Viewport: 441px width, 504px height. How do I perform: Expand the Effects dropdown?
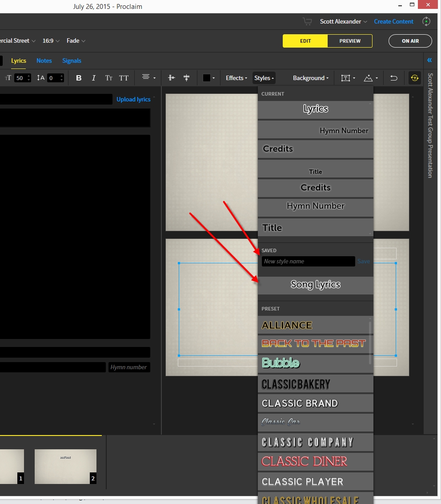coord(236,78)
